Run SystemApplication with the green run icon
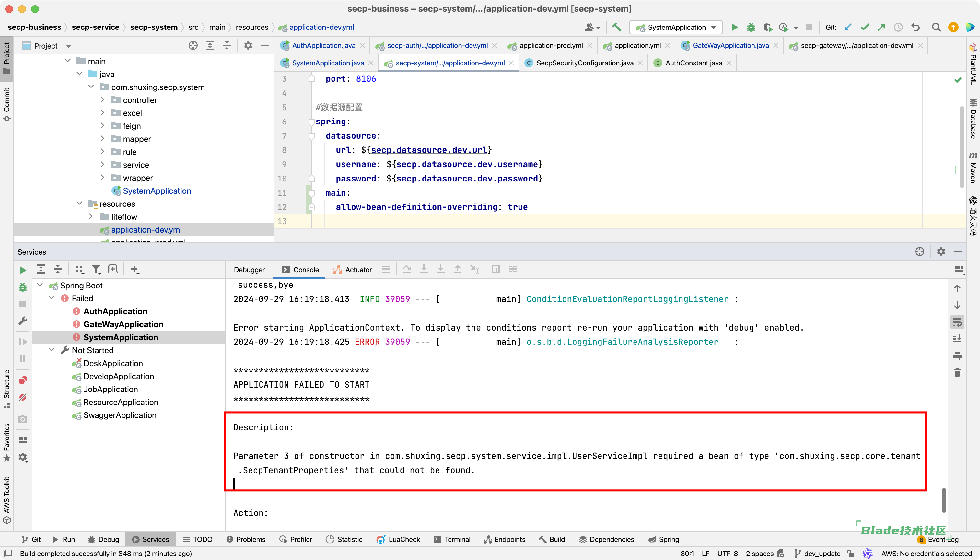Image resolution: width=980 pixels, height=560 pixels. click(734, 27)
